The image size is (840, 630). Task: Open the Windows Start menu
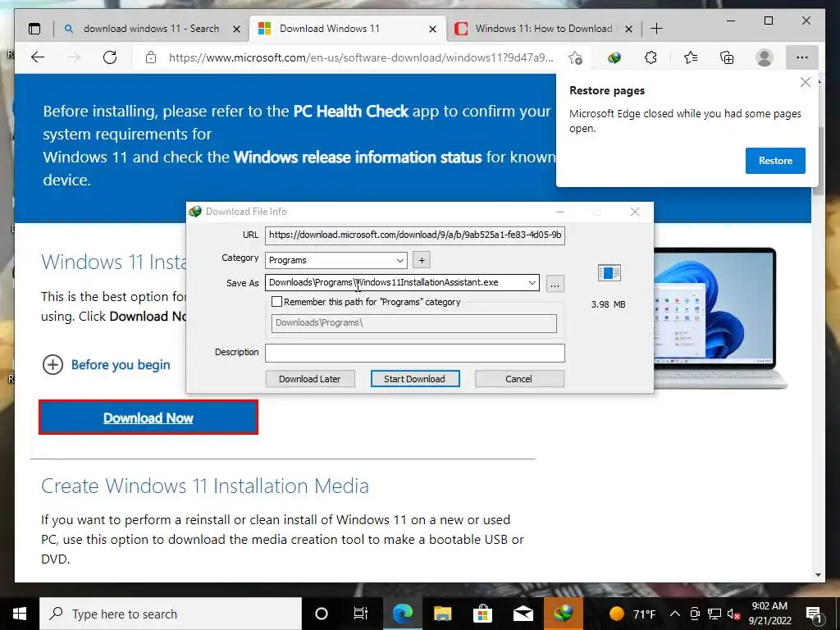click(x=20, y=614)
